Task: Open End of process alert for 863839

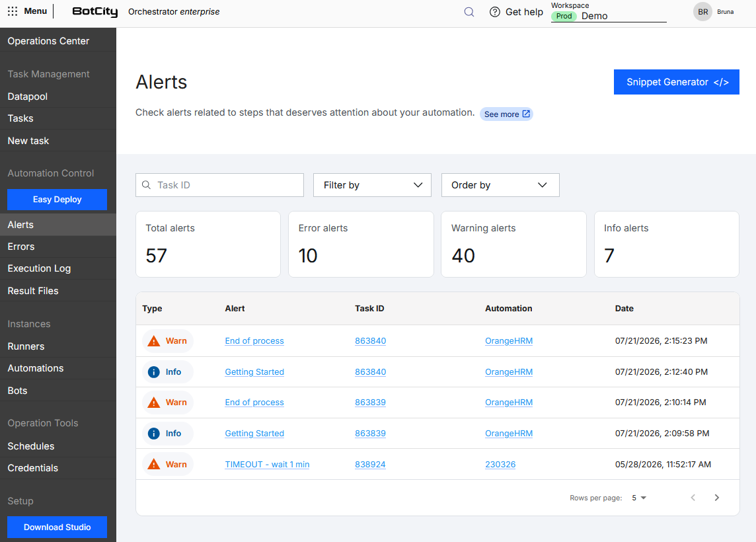Action: pyautogui.click(x=254, y=402)
